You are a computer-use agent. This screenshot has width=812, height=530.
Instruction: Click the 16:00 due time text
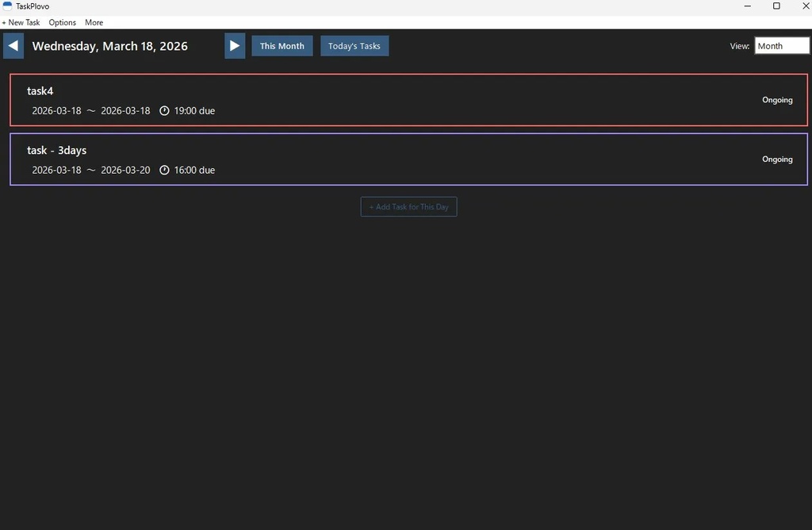[194, 170]
